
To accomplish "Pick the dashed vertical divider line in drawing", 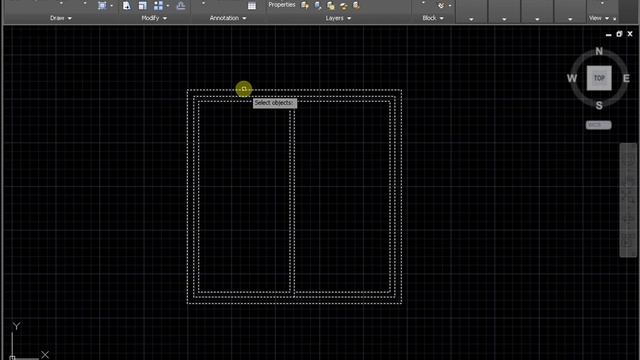I will click(292, 200).
